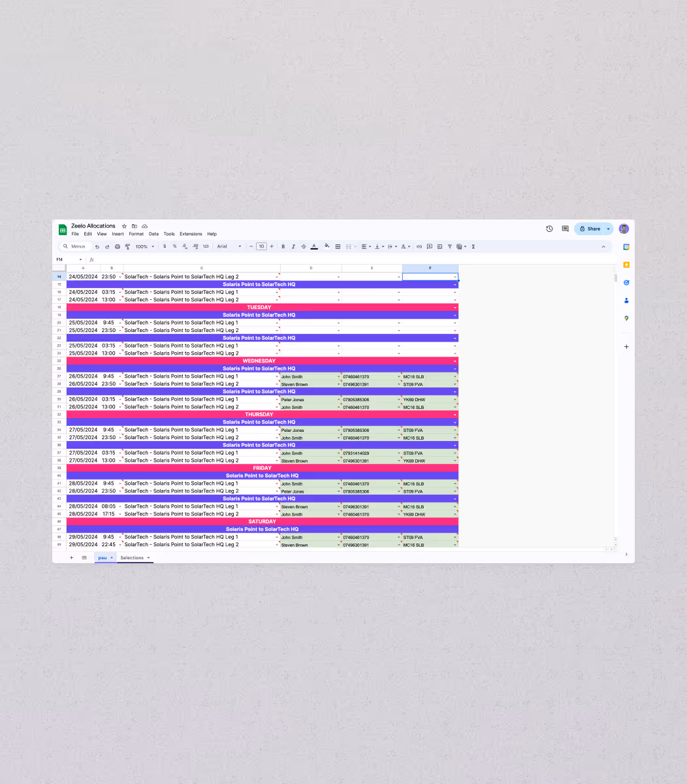
Task: Open the File menu
Action: [75, 234]
